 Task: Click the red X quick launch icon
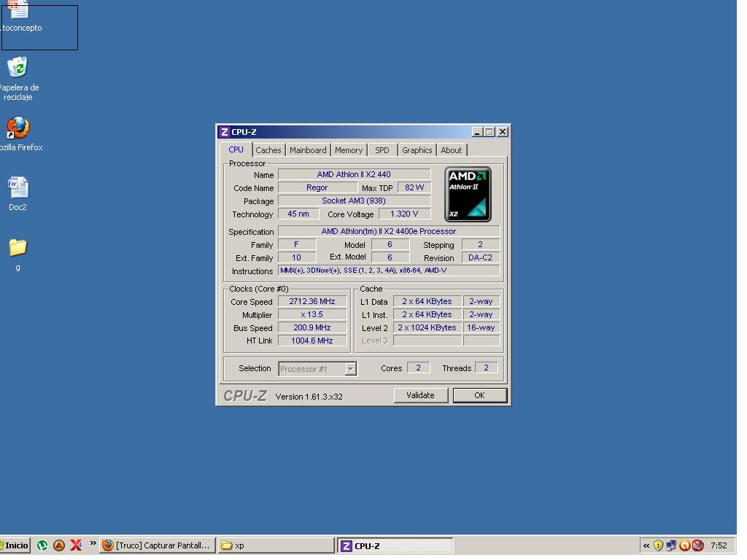[x=76, y=545]
